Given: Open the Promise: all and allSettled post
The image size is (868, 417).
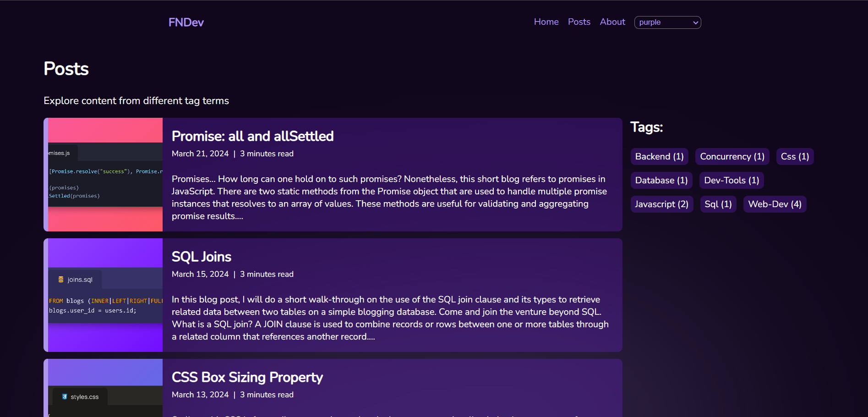Looking at the screenshot, I should tap(252, 136).
